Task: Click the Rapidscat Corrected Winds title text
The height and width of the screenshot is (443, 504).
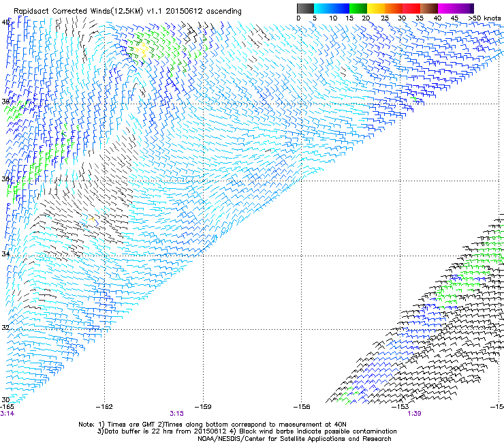Action: pos(127,11)
